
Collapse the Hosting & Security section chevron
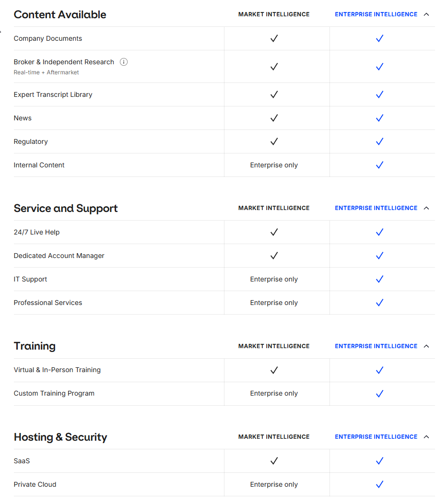tap(426, 437)
